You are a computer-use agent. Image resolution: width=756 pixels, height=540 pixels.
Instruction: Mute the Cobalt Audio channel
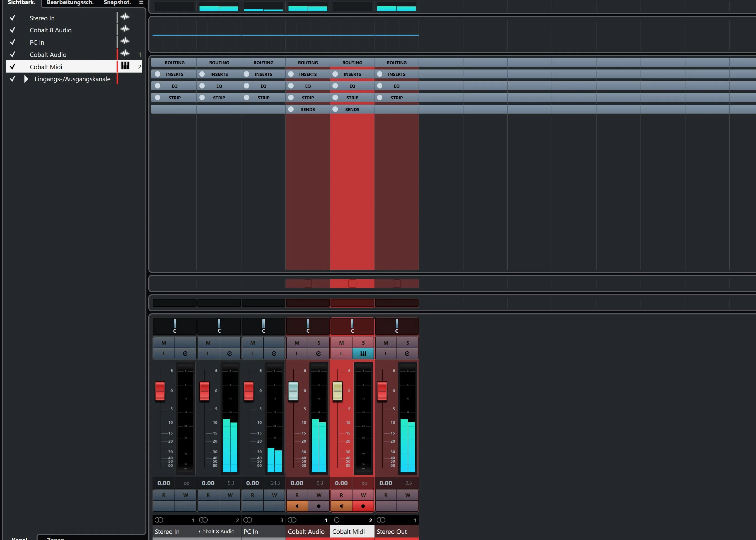pyautogui.click(x=297, y=342)
